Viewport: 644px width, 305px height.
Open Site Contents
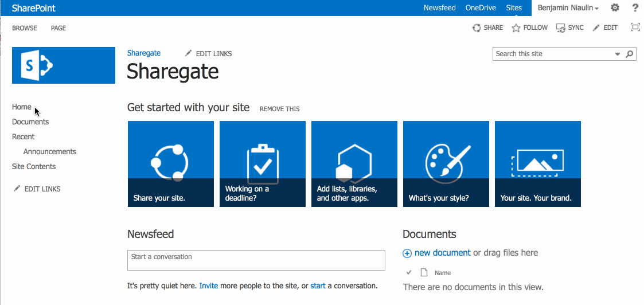34,166
